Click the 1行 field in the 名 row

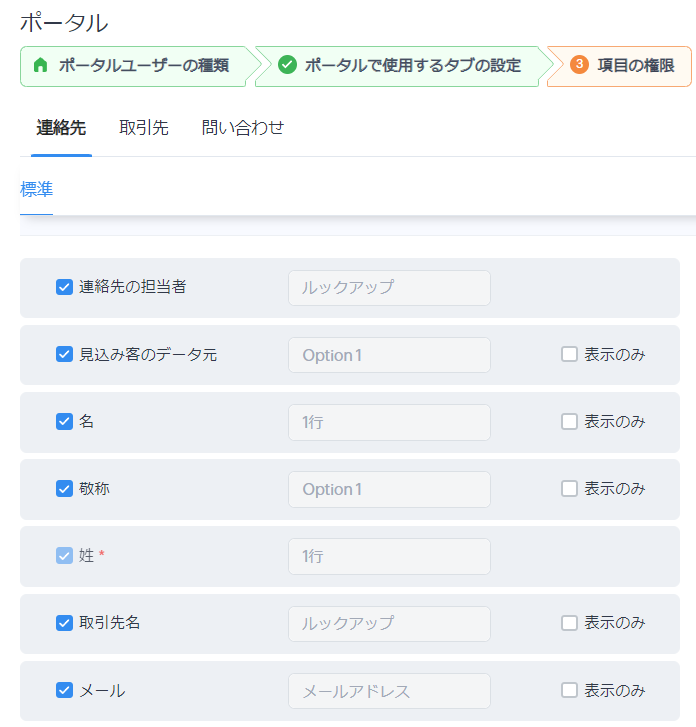[390, 422]
